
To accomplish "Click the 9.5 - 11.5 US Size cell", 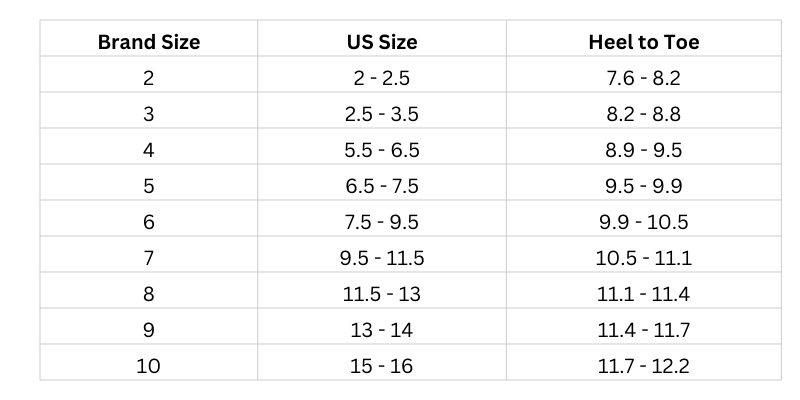I will point(382,255).
